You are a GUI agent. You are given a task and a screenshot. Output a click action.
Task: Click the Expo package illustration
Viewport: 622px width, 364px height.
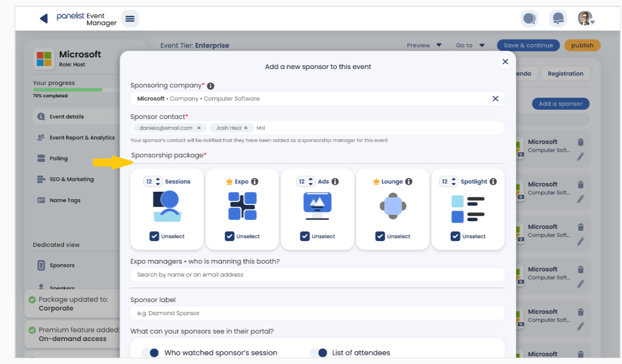(242, 206)
